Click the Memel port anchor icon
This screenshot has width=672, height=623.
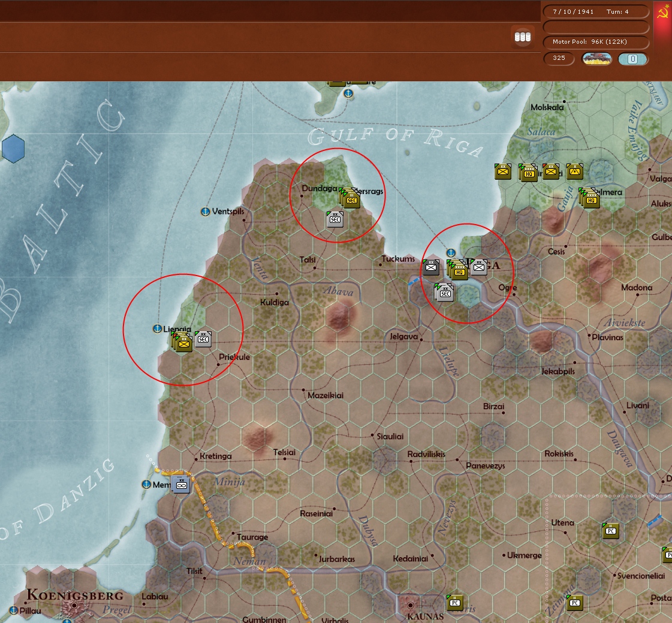point(146,484)
